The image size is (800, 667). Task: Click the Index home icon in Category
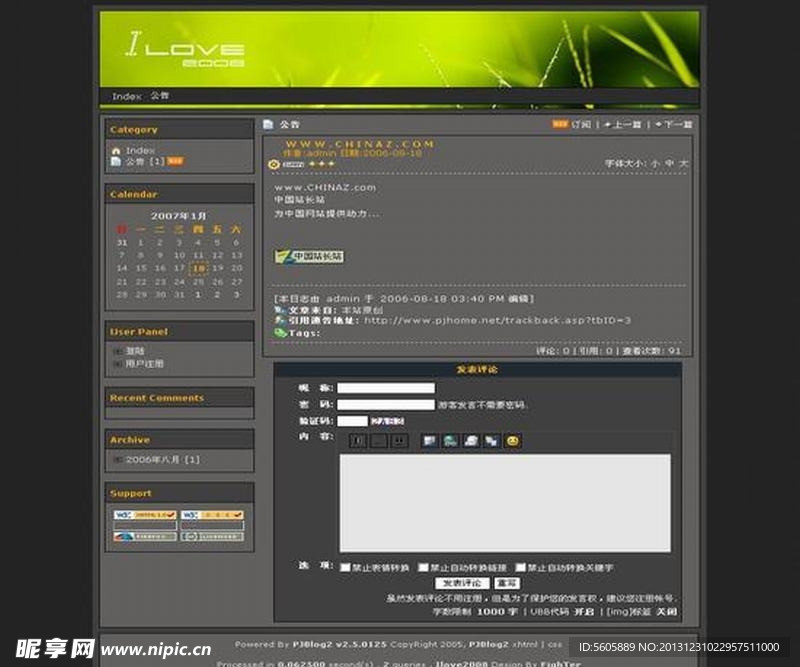(x=116, y=151)
